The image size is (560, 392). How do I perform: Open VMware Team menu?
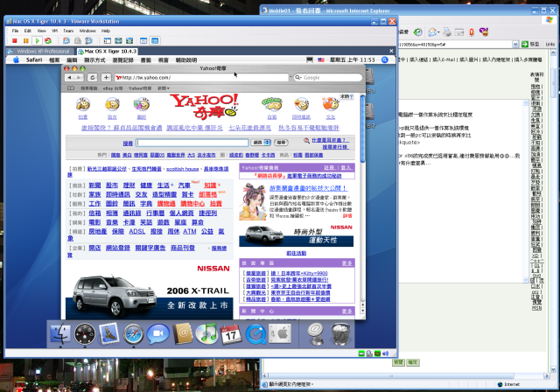68,31
